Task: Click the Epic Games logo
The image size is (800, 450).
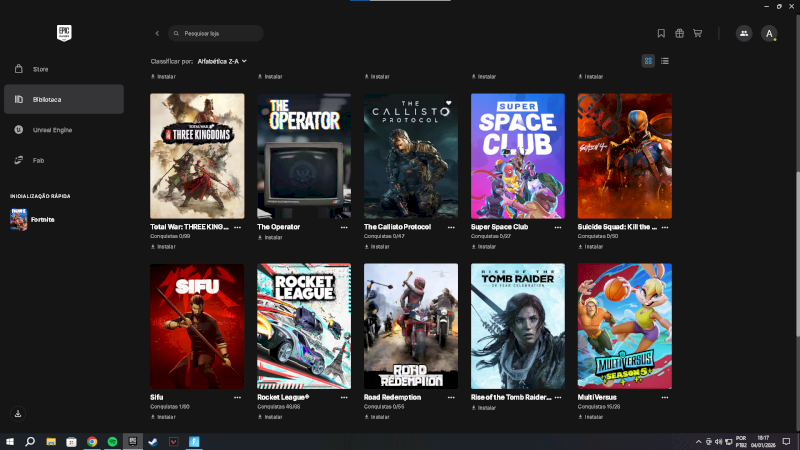Action: [x=65, y=32]
